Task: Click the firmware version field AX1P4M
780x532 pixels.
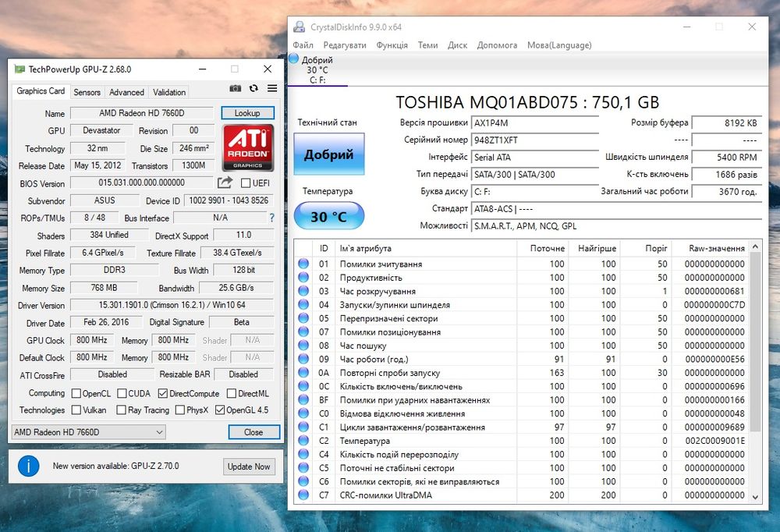Action: tap(535, 123)
